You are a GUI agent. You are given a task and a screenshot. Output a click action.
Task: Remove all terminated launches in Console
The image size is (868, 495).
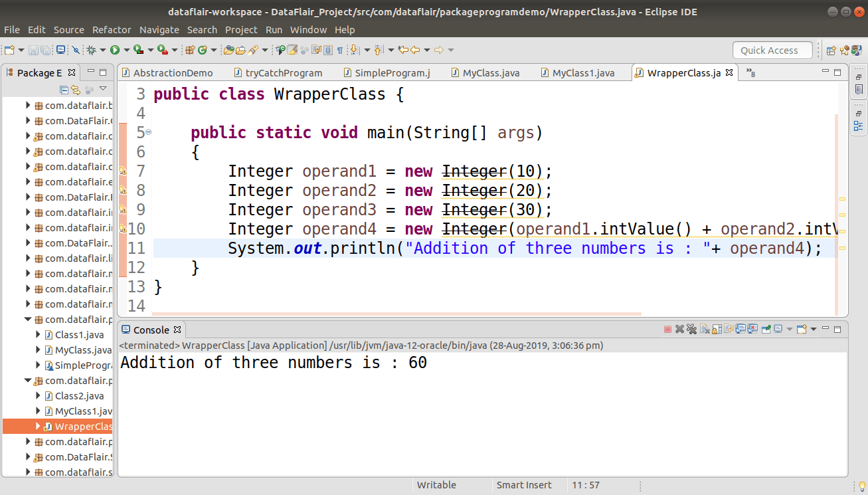point(691,330)
